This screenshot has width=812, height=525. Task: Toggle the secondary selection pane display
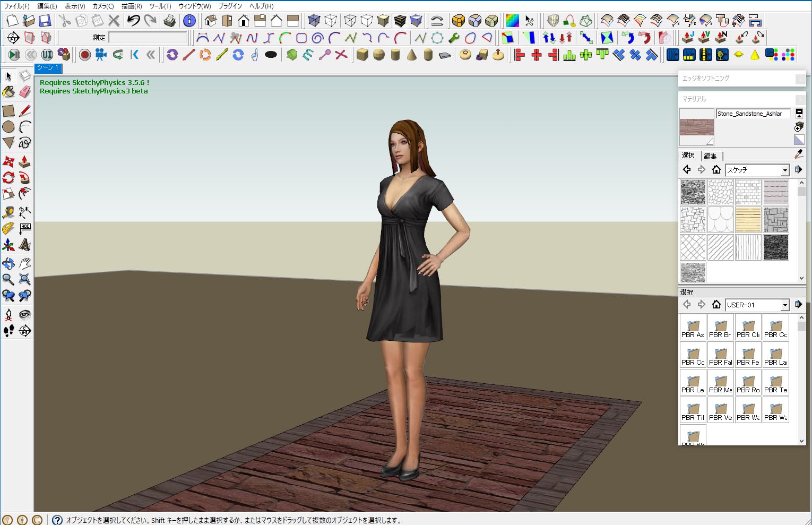point(799,113)
